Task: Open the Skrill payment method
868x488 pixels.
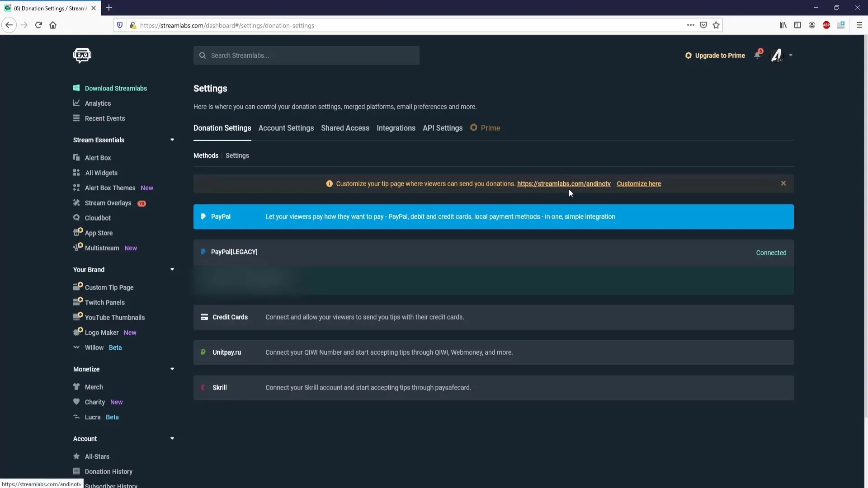Action: click(x=493, y=388)
